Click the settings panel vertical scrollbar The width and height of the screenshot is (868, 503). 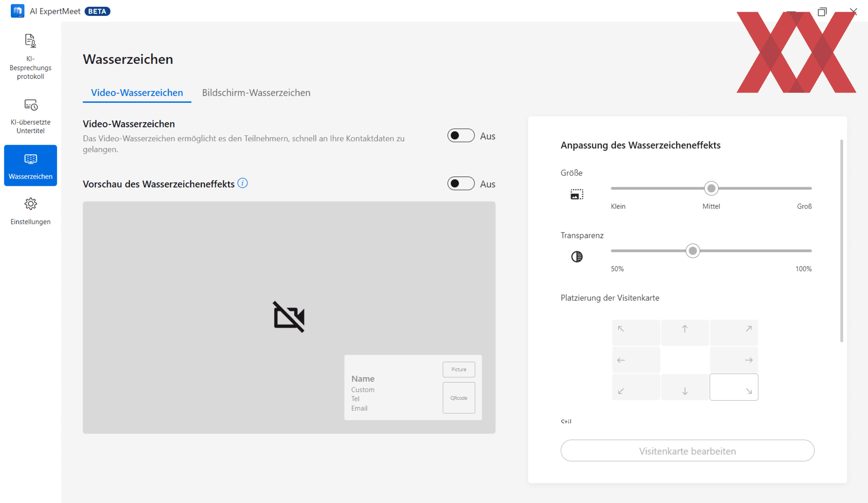tap(841, 241)
